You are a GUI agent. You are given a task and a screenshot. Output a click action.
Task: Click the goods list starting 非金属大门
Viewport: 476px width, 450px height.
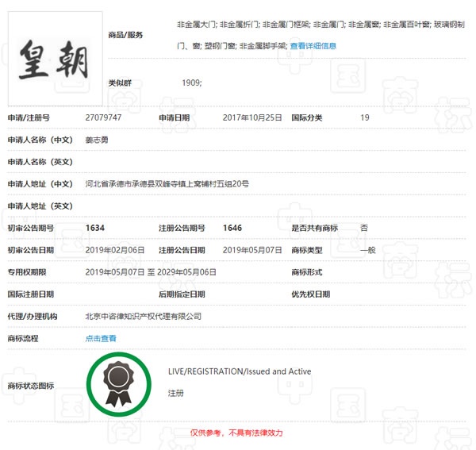click(321, 35)
